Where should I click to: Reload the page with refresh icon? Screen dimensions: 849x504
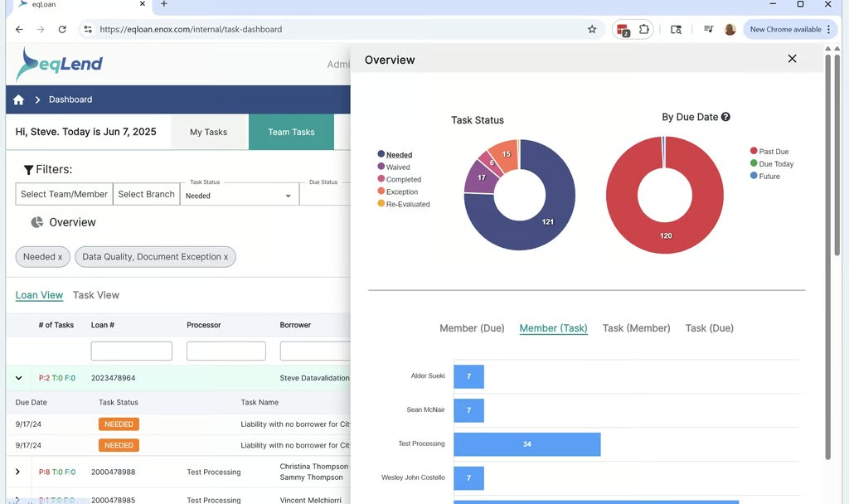(62, 29)
